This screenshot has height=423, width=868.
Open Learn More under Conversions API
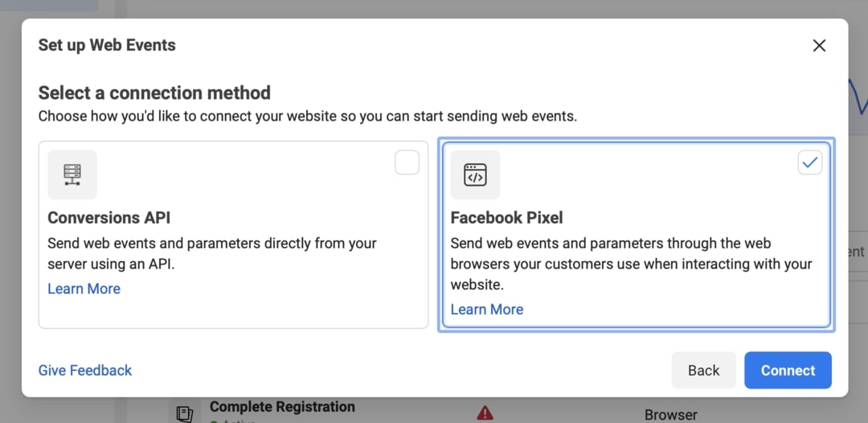[x=84, y=289]
